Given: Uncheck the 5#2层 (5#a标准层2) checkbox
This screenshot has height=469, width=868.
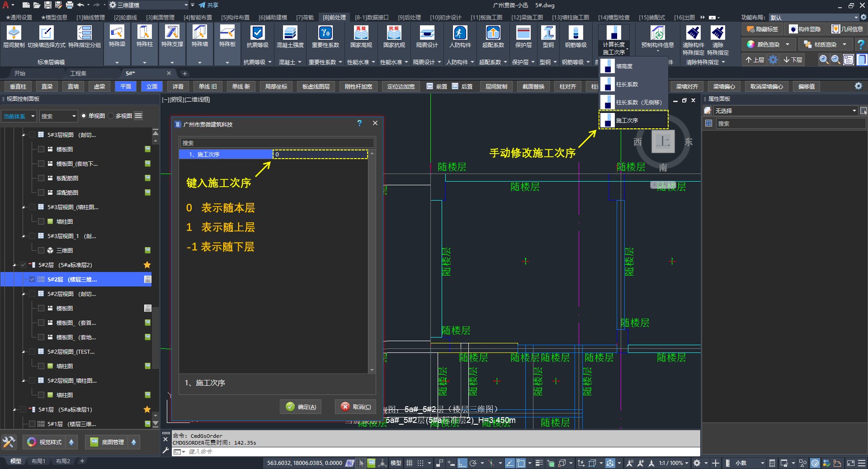Looking at the screenshot, I should [x=23, y=265].
